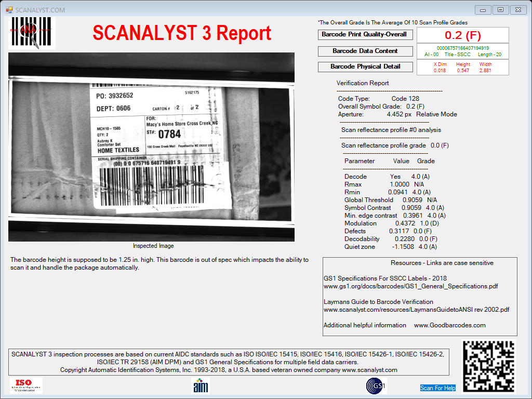Image resolution: width=532 pixels, height=399 pixels.
Task: Click the Data Matrix help code image
Action: (x=489, y=366)
